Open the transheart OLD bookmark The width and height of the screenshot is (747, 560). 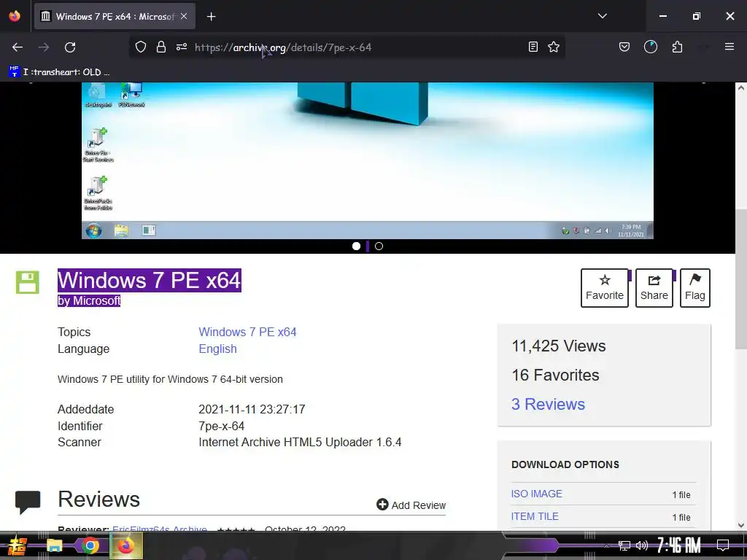point(60,72)
